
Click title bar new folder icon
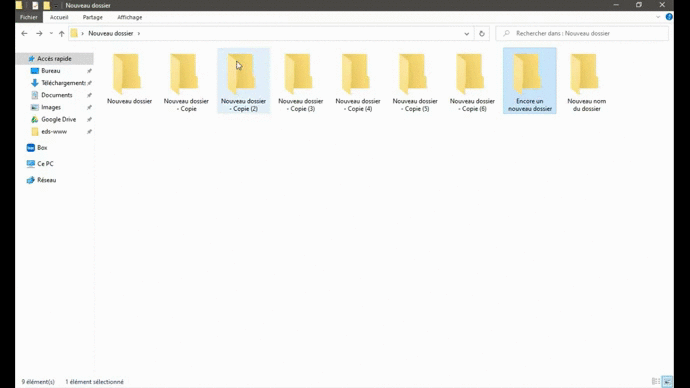tap(46, 5)
